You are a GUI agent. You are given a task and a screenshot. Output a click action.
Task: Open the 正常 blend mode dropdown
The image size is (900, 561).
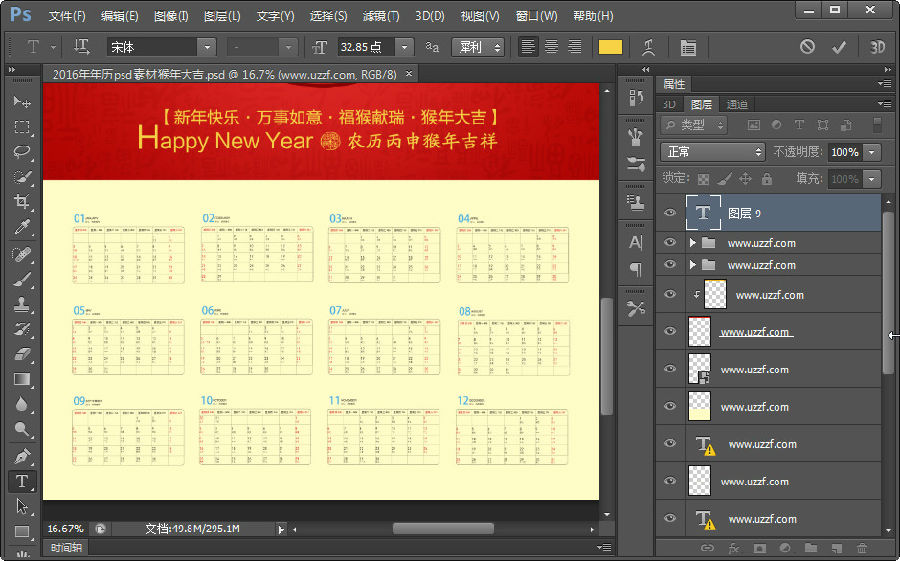[x=712, y=152]
